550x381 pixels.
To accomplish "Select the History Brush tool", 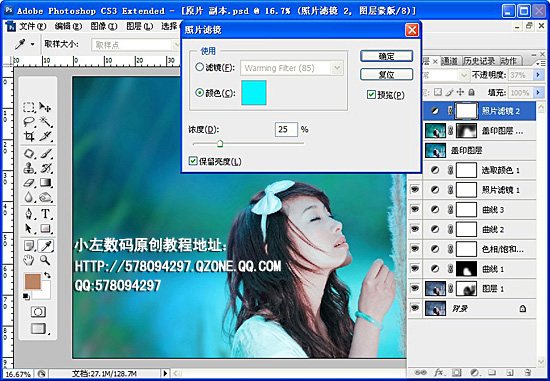I will point(46,168).
